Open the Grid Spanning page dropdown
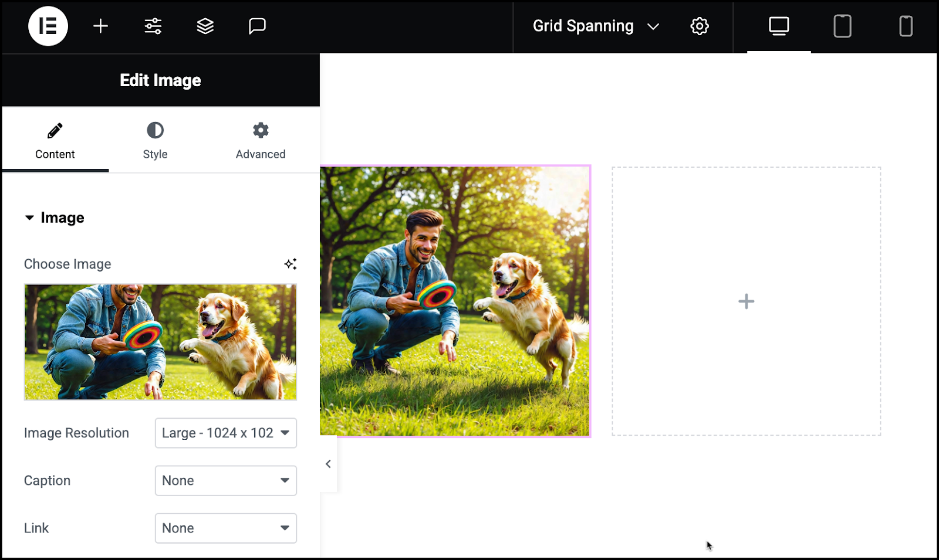 pyautogui.click(x=596, y=26)
